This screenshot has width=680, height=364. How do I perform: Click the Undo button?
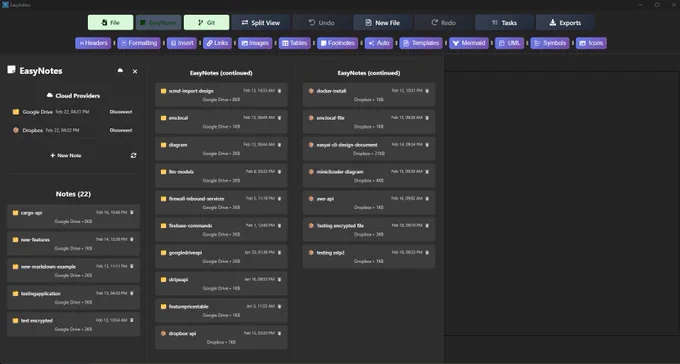click(x=321, y=23)
